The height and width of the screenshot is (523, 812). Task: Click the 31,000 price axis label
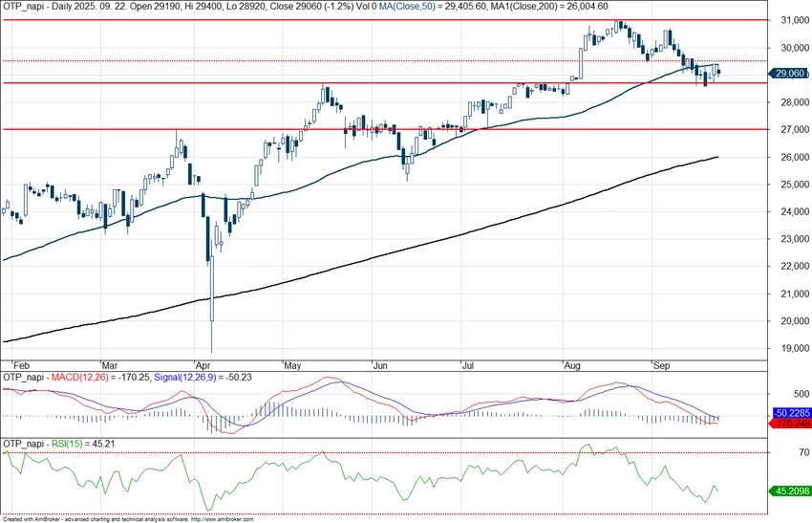(x=789, y=20)
